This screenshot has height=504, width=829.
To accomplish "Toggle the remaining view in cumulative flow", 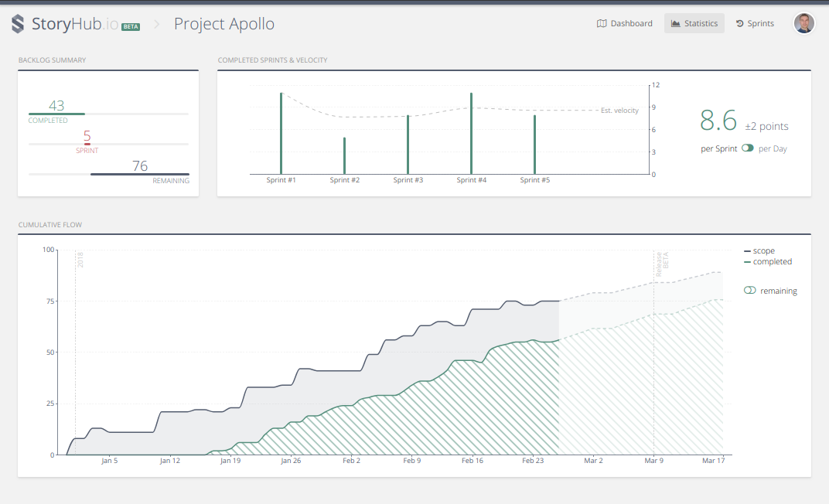I will click(x=749, y=290).
